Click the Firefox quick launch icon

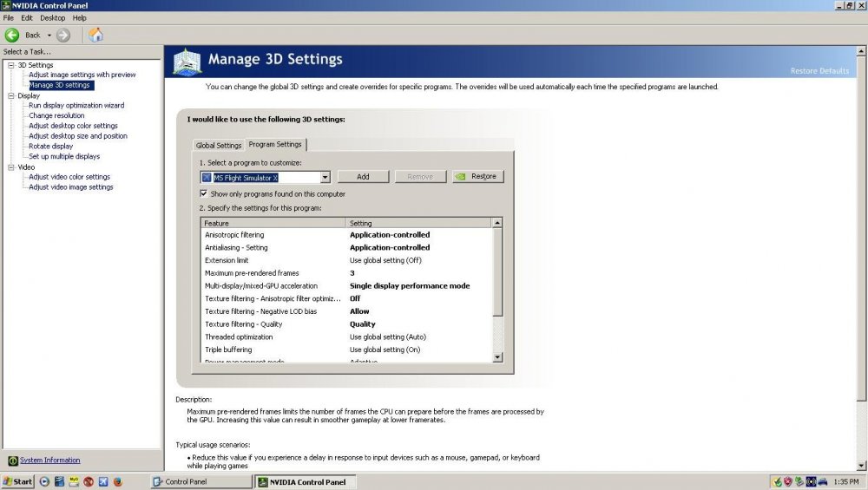point(117,481)
